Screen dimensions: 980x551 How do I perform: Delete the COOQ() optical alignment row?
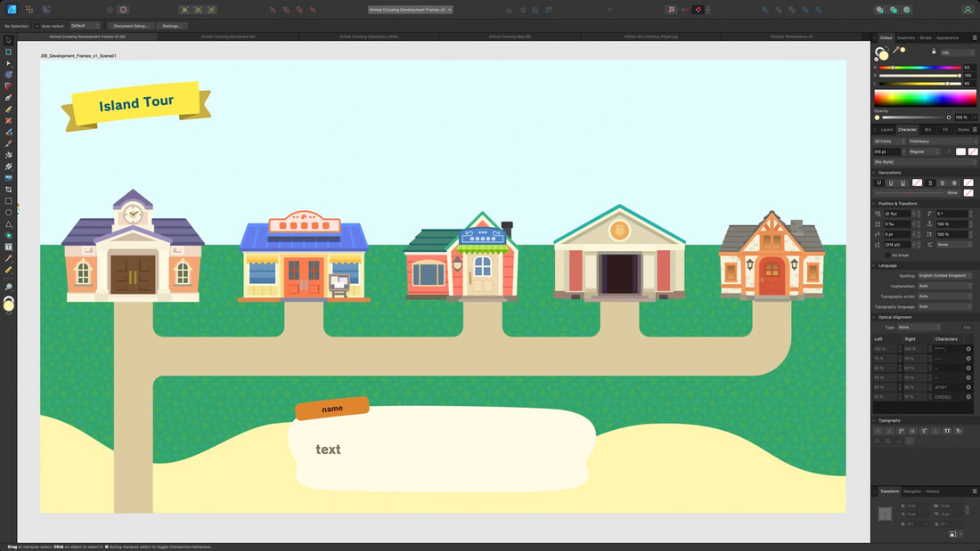[968, 397]
